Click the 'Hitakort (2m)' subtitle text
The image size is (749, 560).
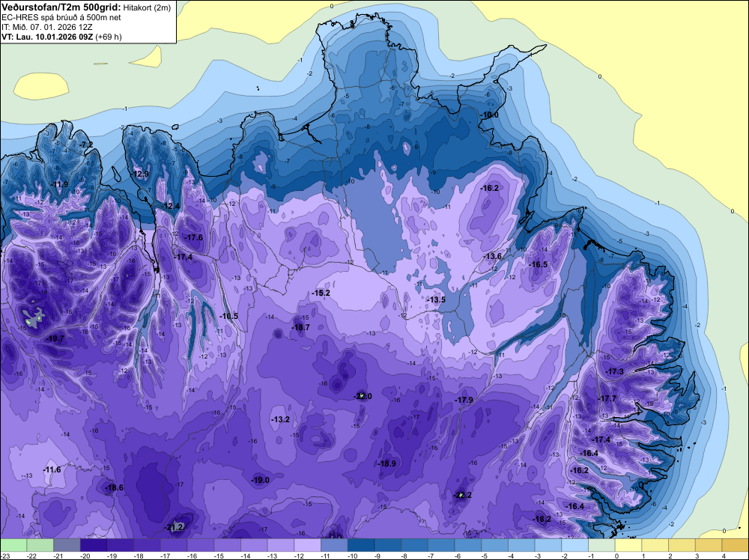click(147, 7)
